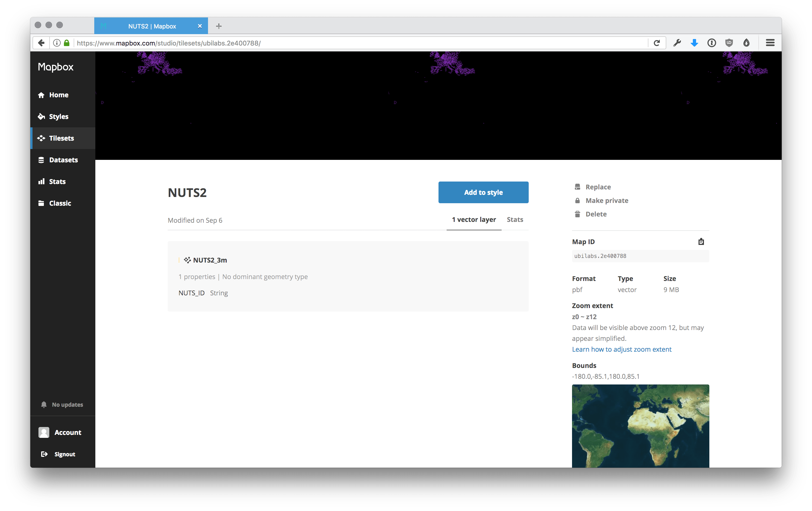Click the 1Password extension icon

pyautogui.click(x=712, y=43)
